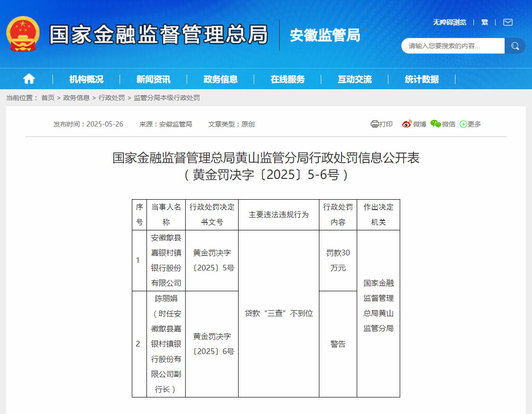
Task: Click the 微博 share label
Action: [420, 124]
